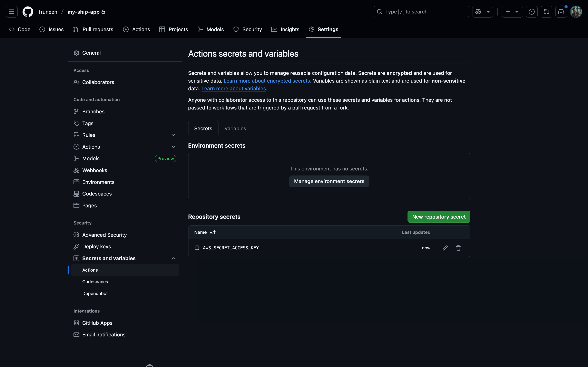Open the Copilot dropdown arrow
This screenshot has width=588, height=367.
[489, 11]
